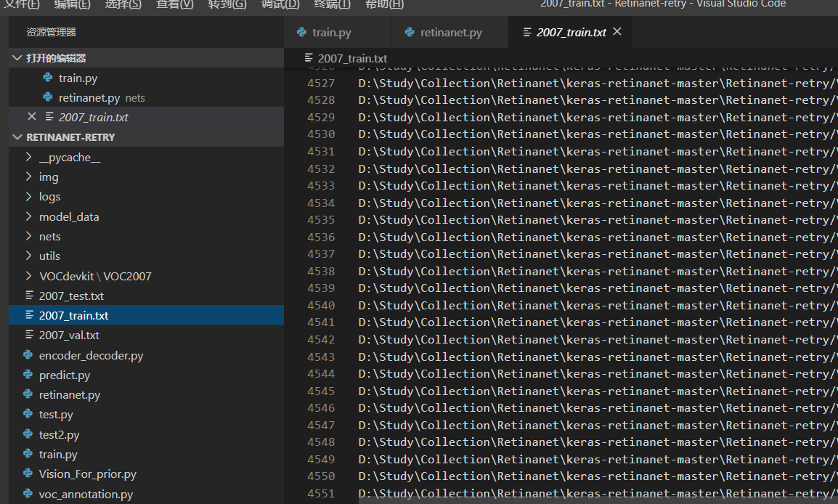Click line number 4527

[321, 84]
